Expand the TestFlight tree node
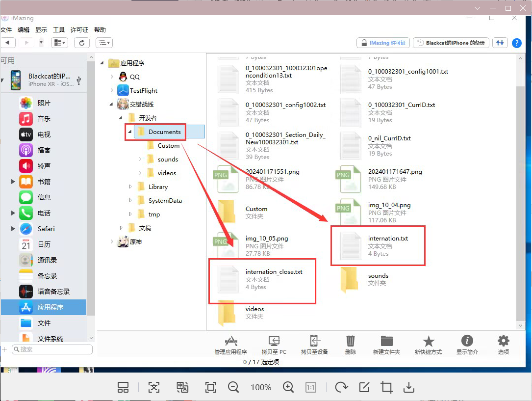Image resolution: width=532 pixels, height=401 pixels. tap(112, 90)
